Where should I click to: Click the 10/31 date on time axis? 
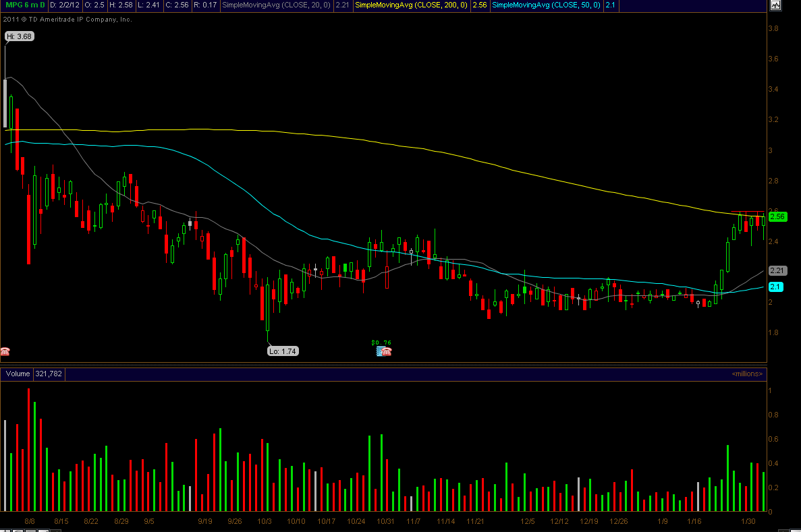[x=386, y=521]
